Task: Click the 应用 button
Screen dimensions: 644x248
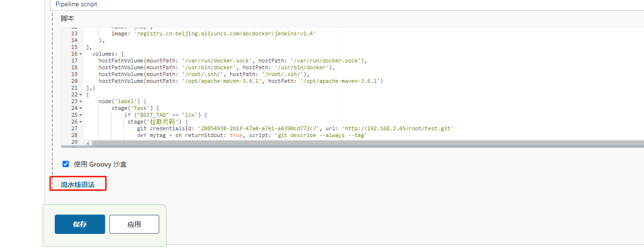Action: (x=134, y=224)
